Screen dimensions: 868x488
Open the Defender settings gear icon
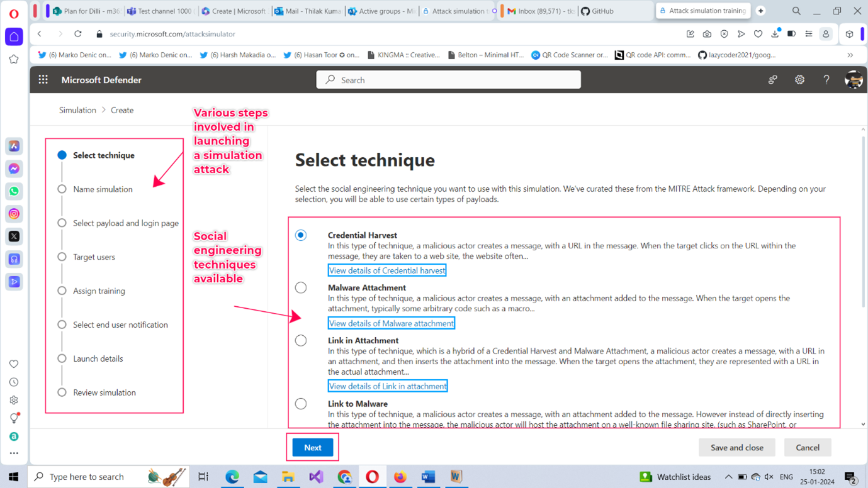[799, 80]
